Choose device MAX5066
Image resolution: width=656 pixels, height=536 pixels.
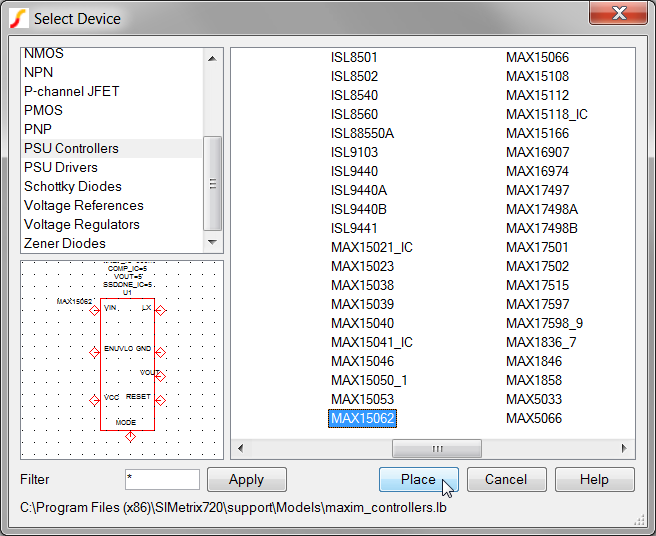(534, 418)
